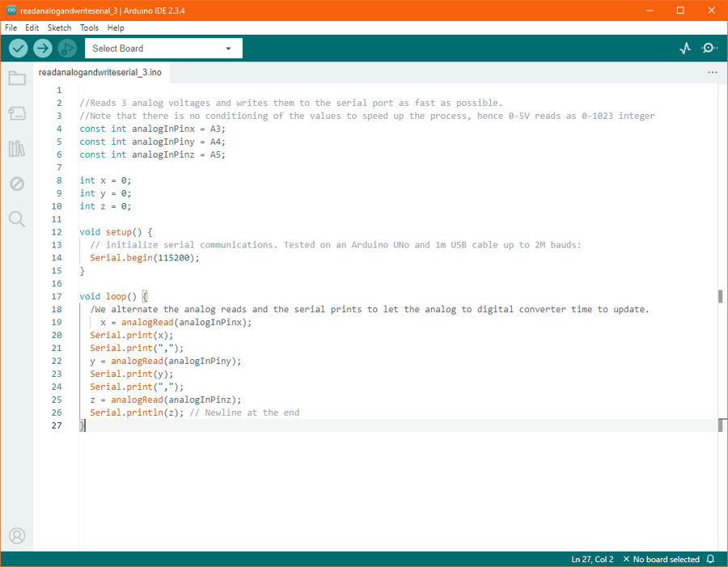The height and width of the screenshot is (567, 728).
Task: Maximize the Arduino IDE window
Action: 680,11
